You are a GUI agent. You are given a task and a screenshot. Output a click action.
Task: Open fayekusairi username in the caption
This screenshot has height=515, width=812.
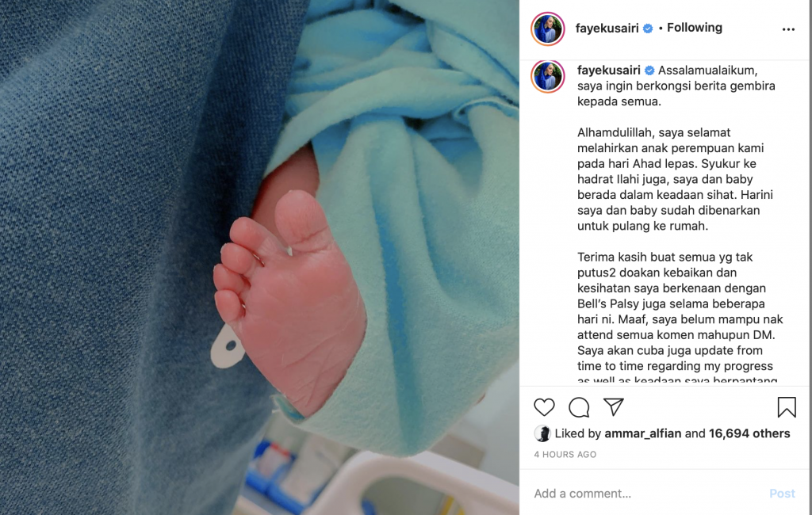tap(608, 71)
